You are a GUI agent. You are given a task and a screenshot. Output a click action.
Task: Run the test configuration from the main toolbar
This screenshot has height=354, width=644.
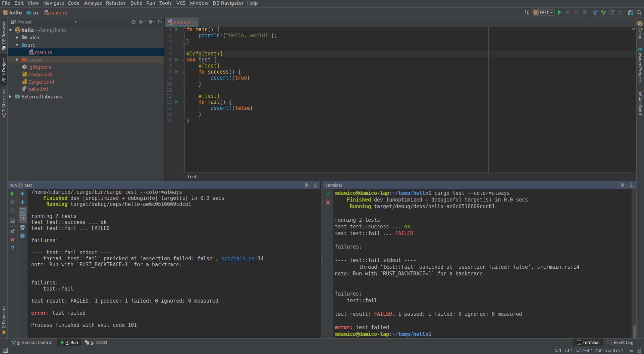pos(559,12)
